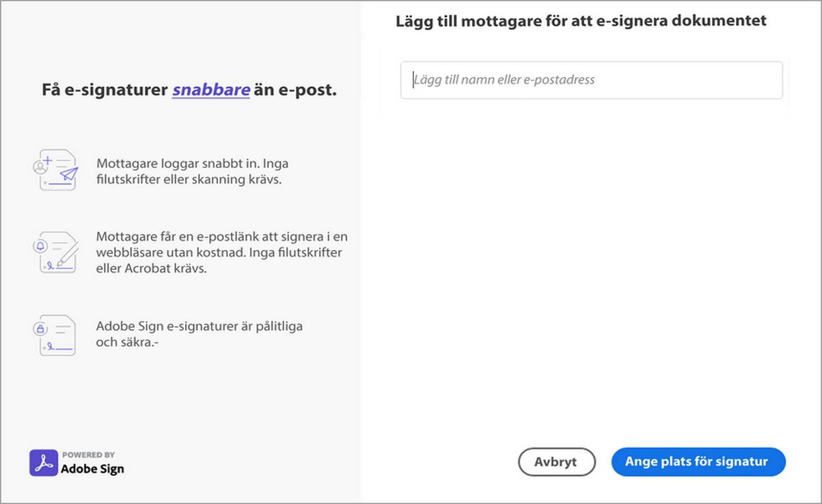Click inside the recipient email input field
Viewport: 822px width, 504px height.
coord(591,80)
